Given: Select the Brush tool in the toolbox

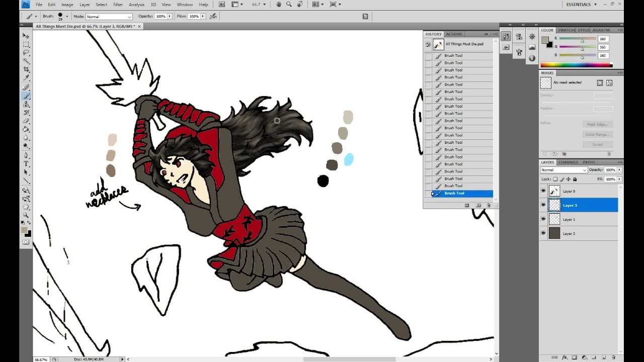Looking at the screenshot, I should click(x=26, y=96).
